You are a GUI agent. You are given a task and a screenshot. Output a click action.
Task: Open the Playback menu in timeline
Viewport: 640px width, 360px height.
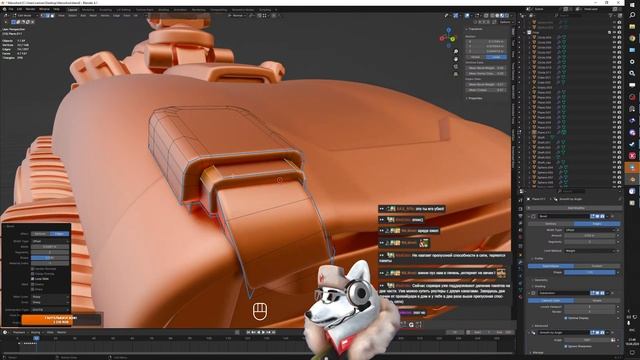[19, 332]
